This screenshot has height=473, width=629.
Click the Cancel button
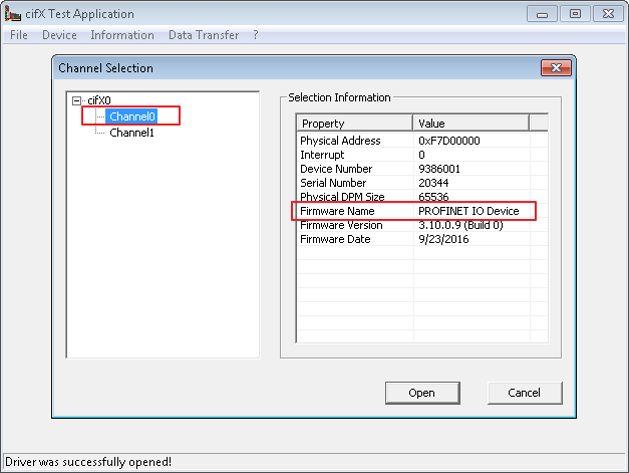524,393
